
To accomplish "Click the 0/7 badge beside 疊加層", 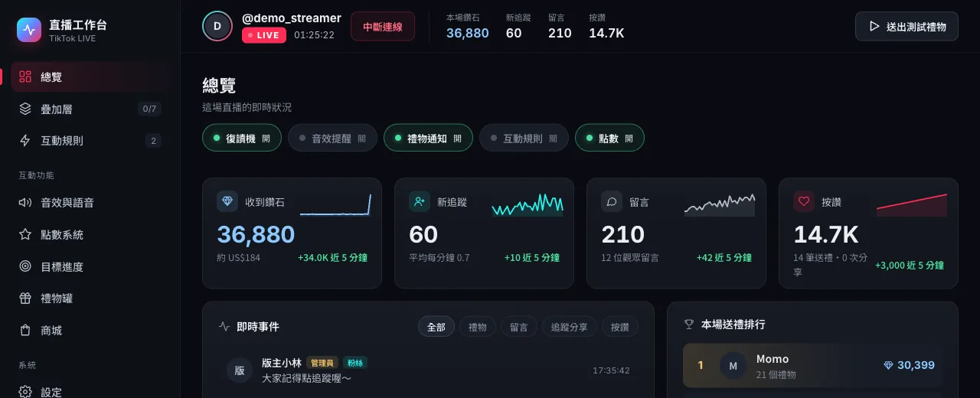I will pyautogui.click(x=149, y=109).
